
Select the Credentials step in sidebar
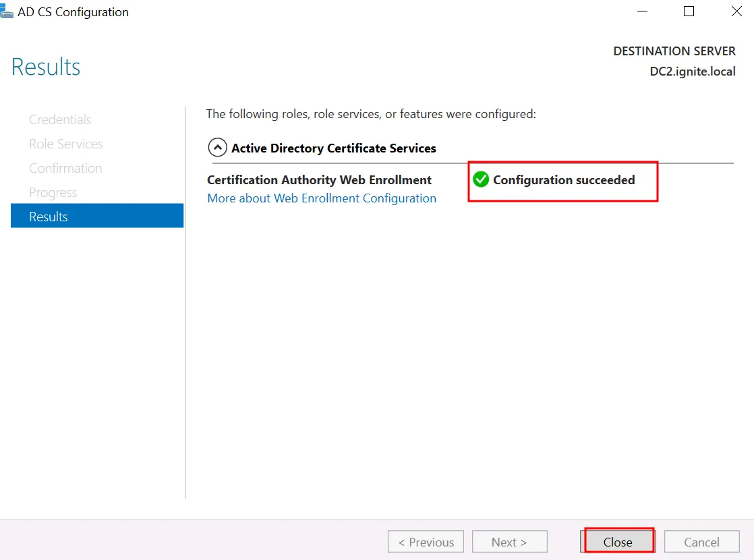coord(60,119)
